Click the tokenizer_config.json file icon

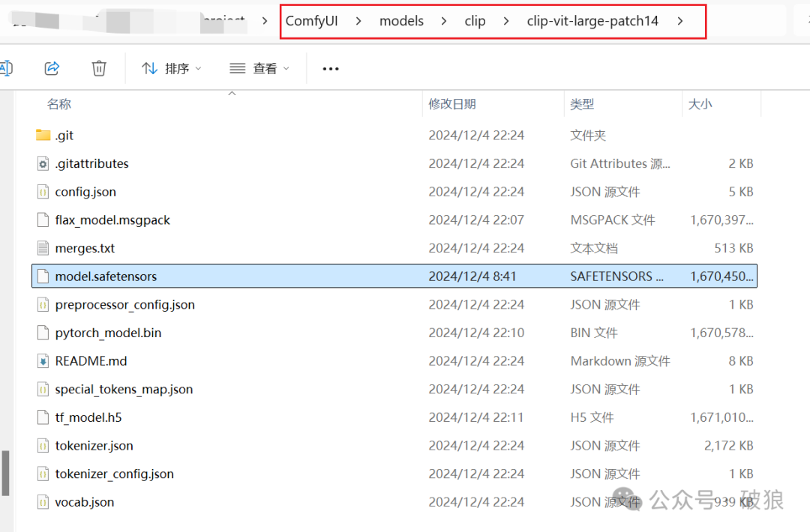coord(43,474)
